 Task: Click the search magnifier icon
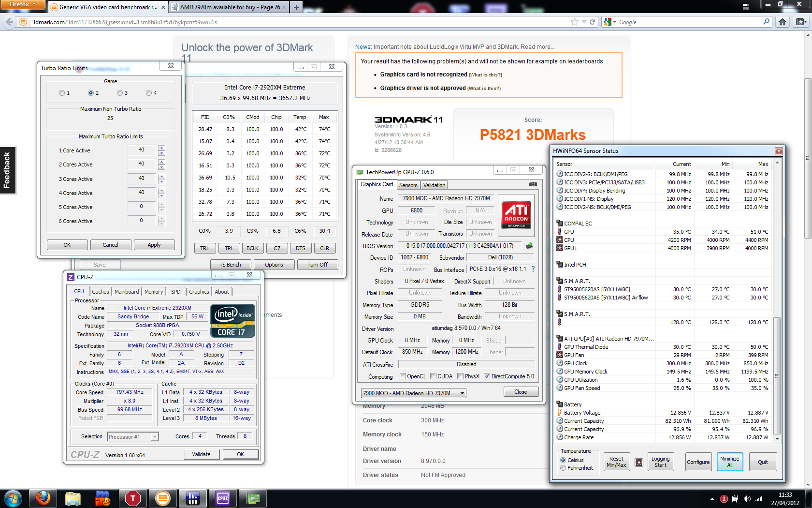click(766, 22)
